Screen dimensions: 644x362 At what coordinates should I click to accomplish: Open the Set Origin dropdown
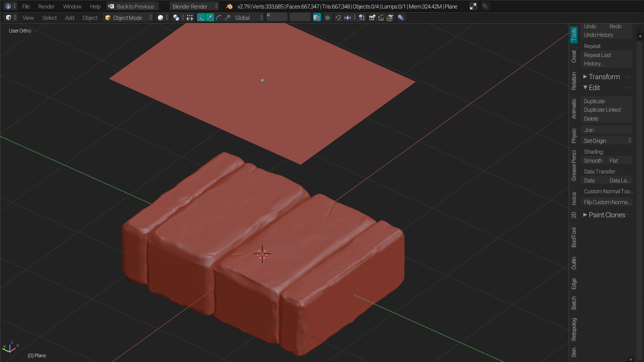point(607,141)
